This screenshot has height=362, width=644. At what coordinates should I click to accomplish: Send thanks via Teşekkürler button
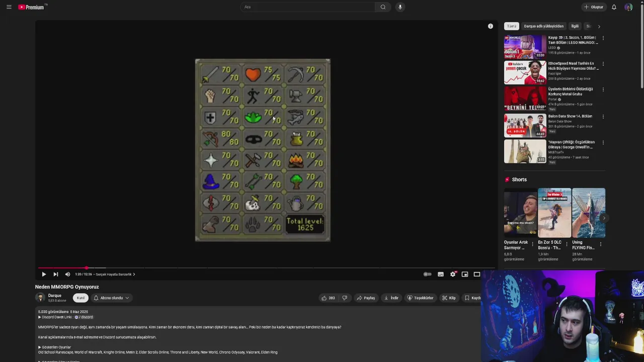pos(420,298)
